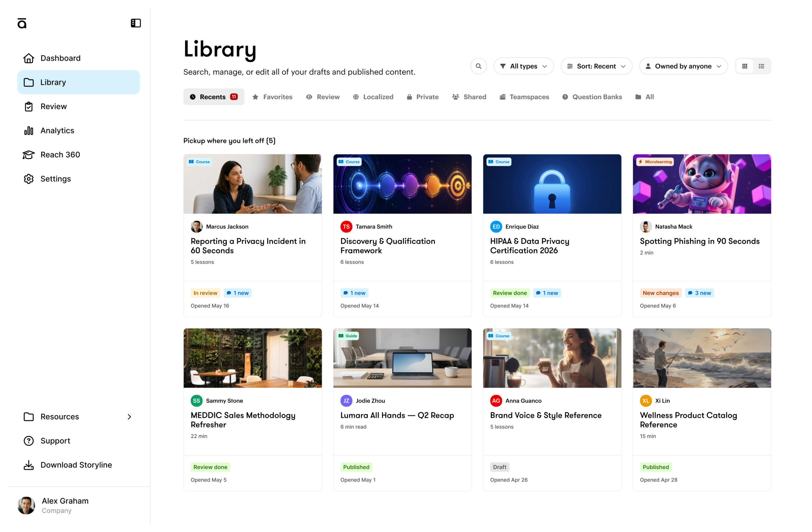Click Tamara Smith's TS avatar
Viewport: 812px width, 532px height.
pos(346,227)
